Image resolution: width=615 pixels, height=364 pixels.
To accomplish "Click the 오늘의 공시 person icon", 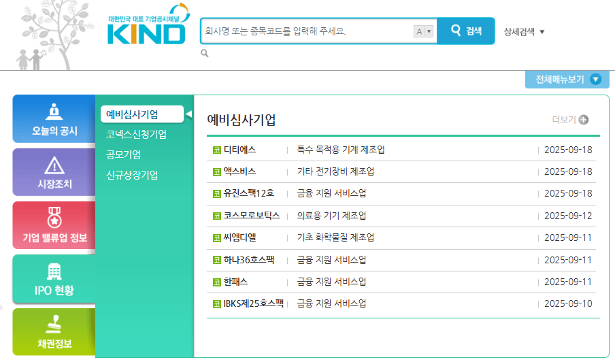I will tap(54, 112).
